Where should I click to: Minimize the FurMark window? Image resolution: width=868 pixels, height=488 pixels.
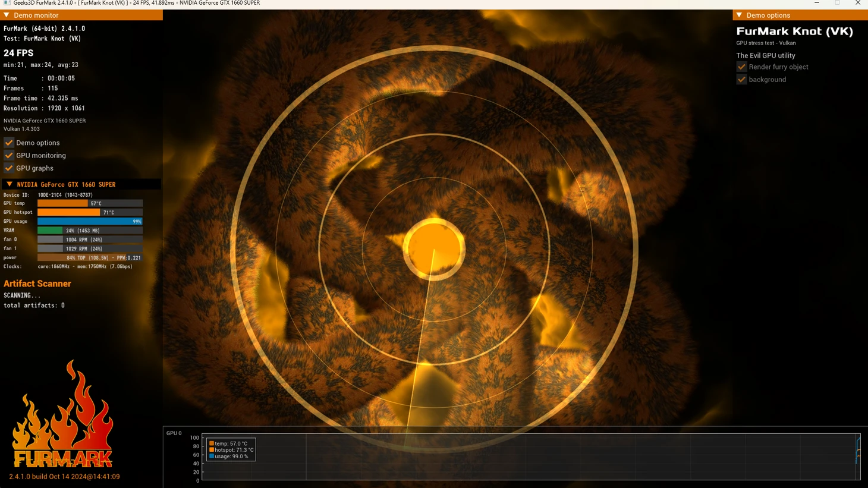[x=817, y=3]
